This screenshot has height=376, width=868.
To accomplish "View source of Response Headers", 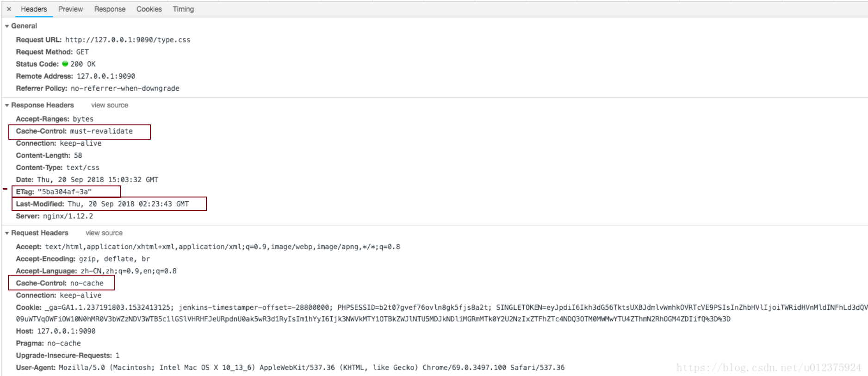I will point(110,105).
